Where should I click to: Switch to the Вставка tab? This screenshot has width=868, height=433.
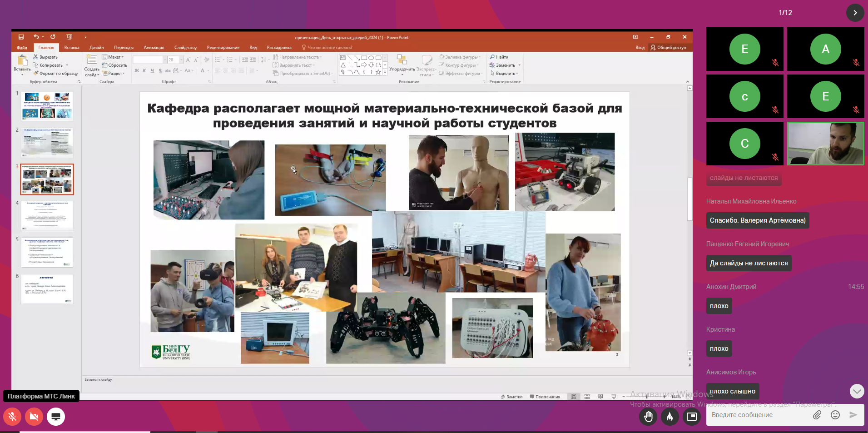pyautogui.click(x=72, y=48)
